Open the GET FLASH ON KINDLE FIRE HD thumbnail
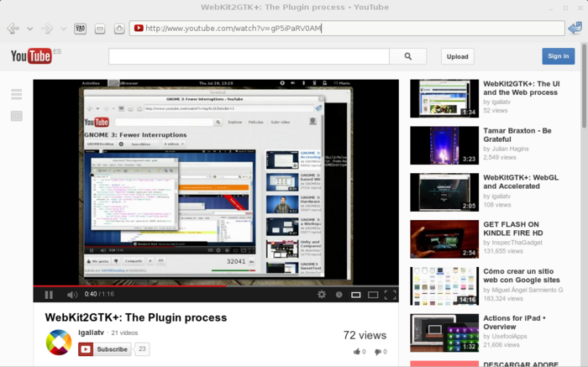The height and width of the screenshot is (367, 588). click(x=444, y=239)
